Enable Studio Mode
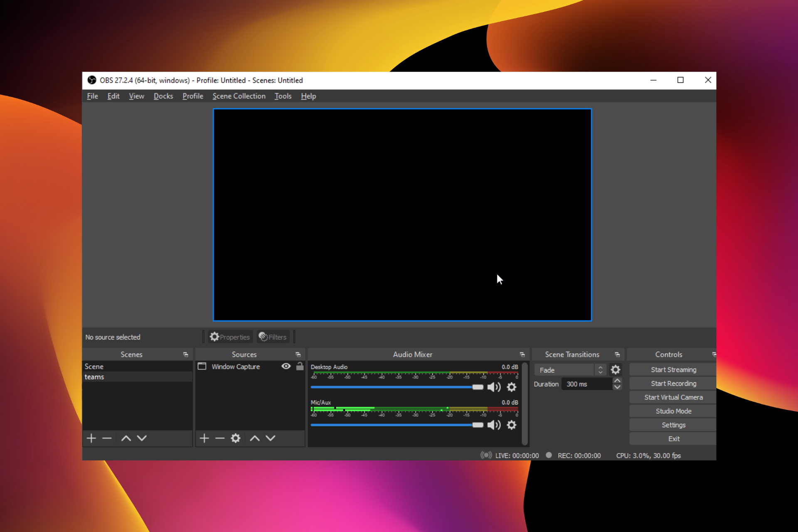 673,411
